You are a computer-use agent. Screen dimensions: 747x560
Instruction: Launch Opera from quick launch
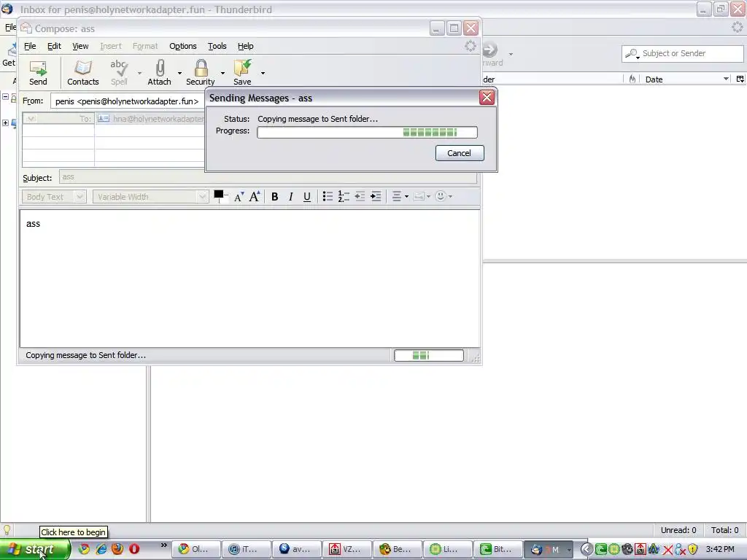(x=134, y=549)
